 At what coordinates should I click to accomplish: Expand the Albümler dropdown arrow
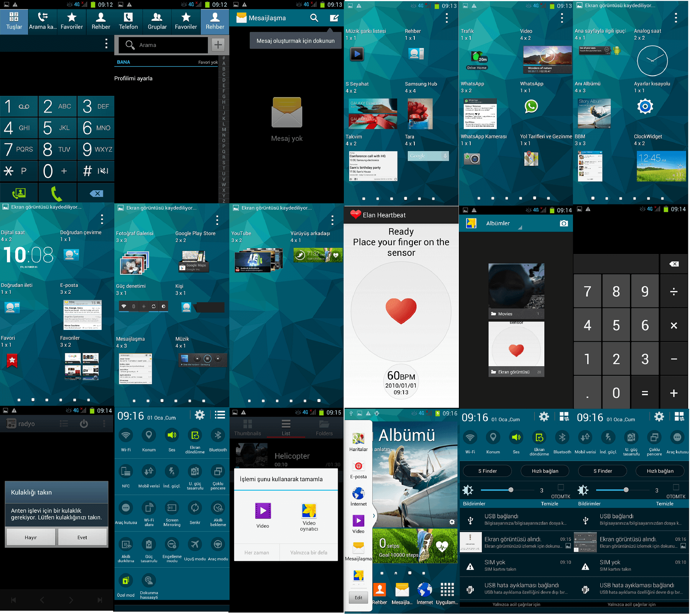pyautogui.click(x=520, y=228)
